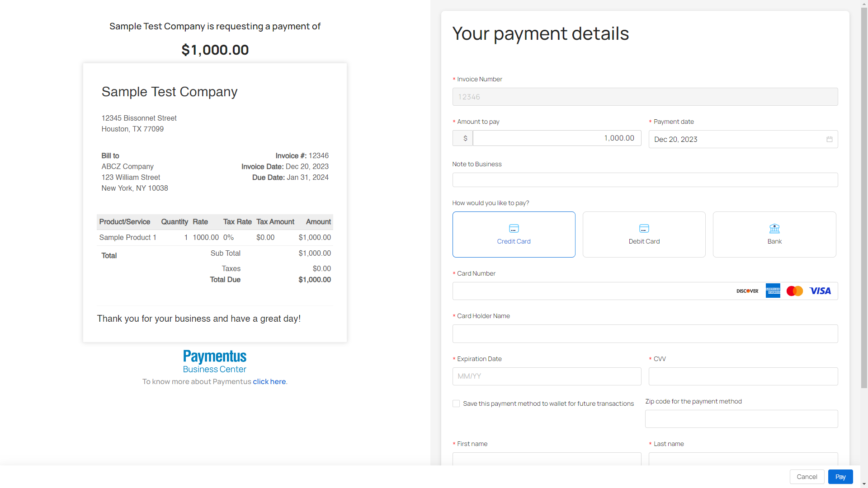The image size is (868, 488).
Task: Click into the Card Holder Name field
Action: 645,334
